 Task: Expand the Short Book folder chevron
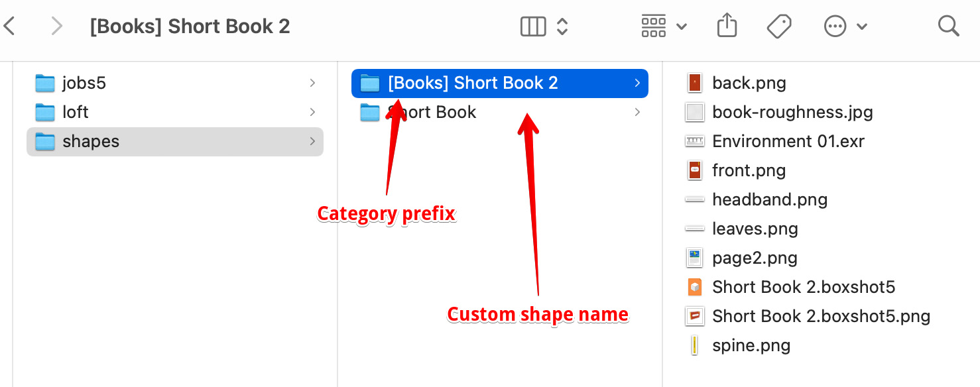tap(637, 112)
